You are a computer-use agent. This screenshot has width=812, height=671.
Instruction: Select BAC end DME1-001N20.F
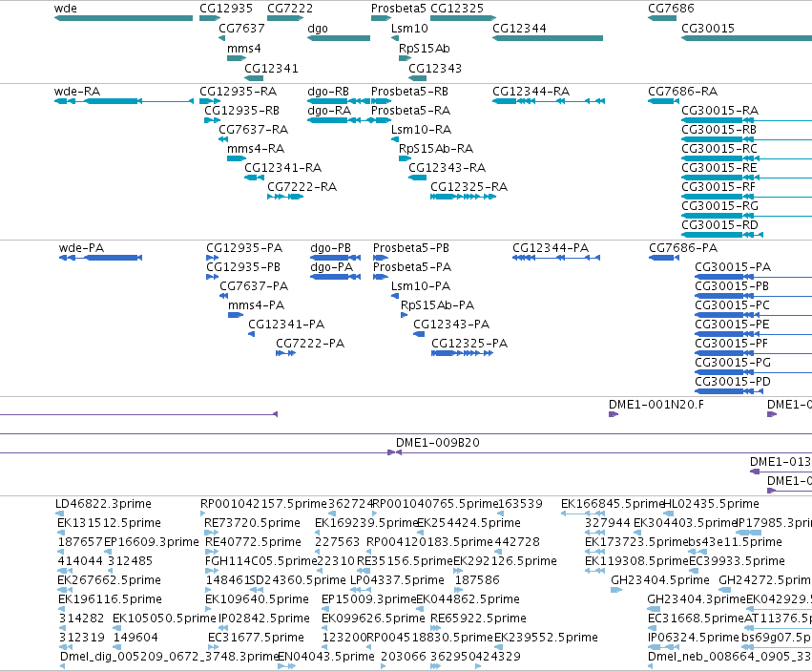click(x=614, y=414)
